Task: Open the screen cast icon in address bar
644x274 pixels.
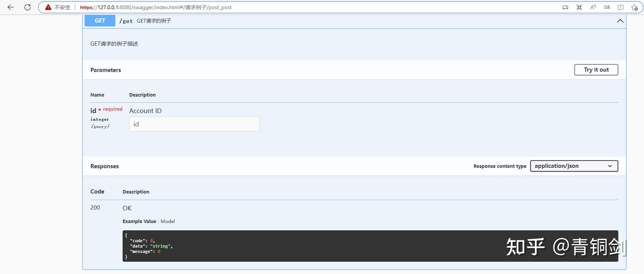Action: tap(565, 7)
